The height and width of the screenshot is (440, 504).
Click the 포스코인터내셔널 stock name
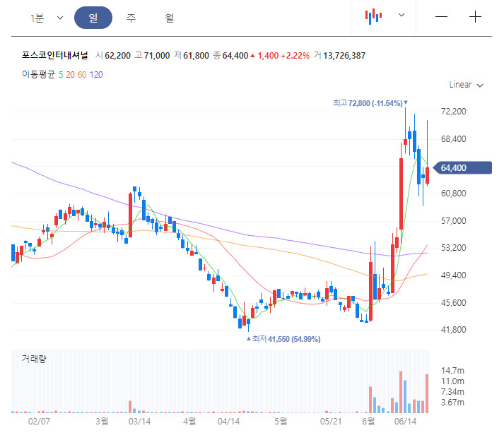[54, 55]
